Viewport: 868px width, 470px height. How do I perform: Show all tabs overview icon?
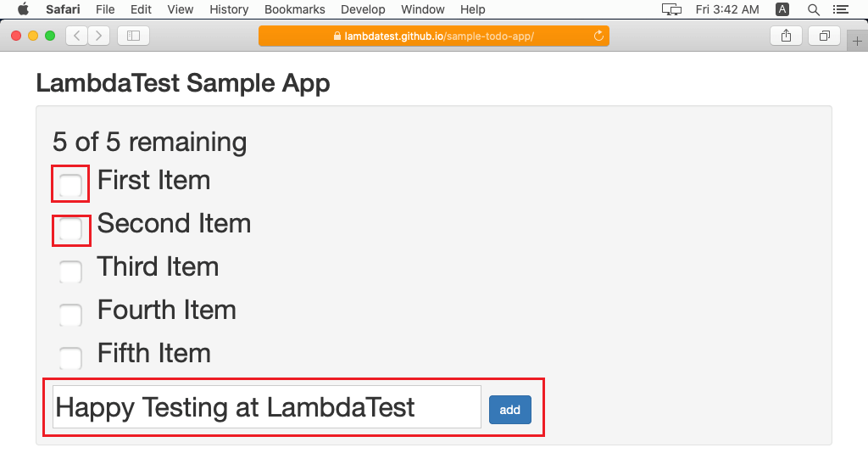click(824, 36)
